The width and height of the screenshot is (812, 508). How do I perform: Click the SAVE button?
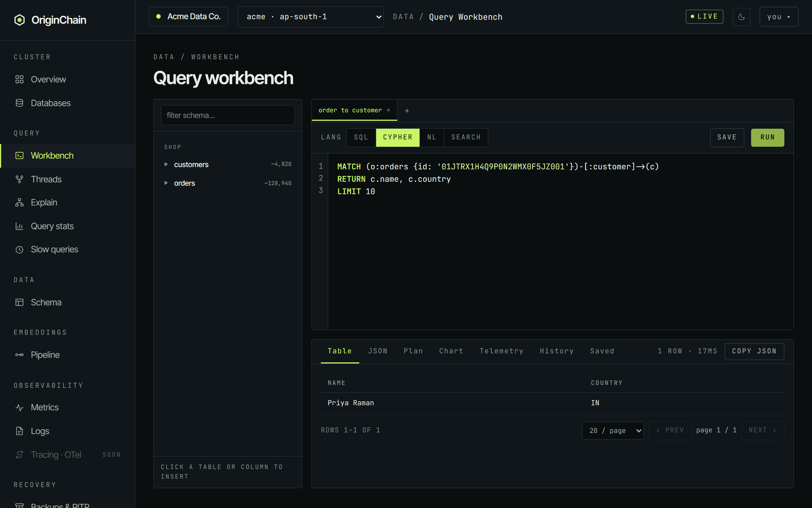(727, 137)
